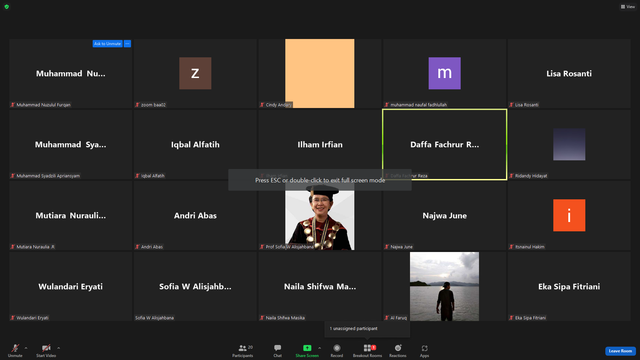The image size is (640, 360).
Task: Select the highlighted Daffa Fachrur Reza tile
Action: (444, 144)
